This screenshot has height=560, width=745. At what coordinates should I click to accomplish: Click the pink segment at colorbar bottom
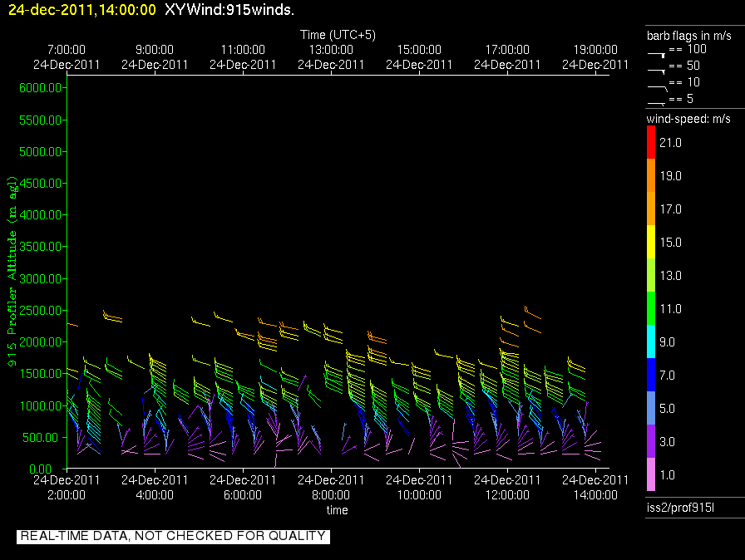point(651,474)
